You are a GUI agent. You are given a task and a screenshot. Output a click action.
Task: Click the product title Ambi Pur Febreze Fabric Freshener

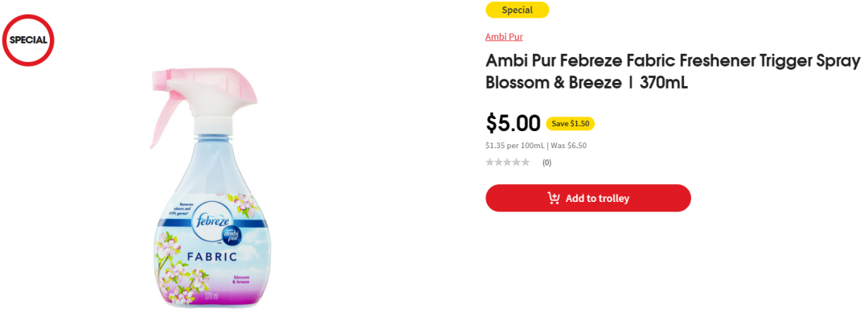tap(674, 72)
